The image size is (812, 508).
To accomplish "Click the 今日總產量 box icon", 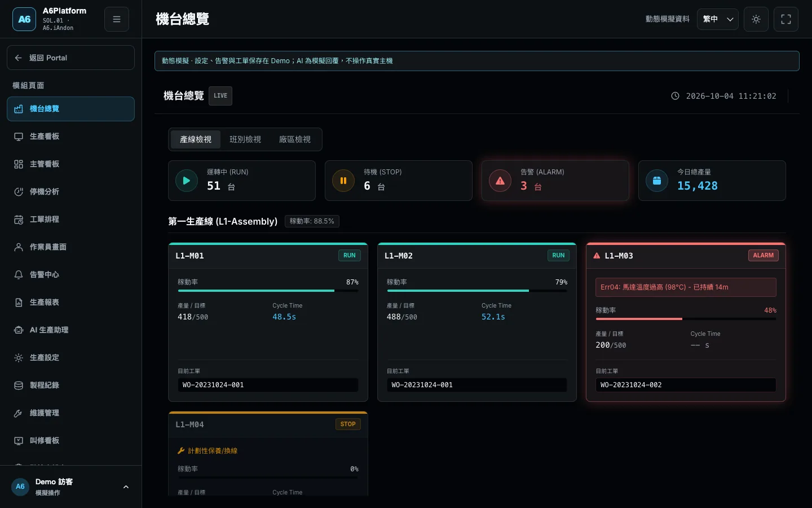I will (x=657, y=181).
